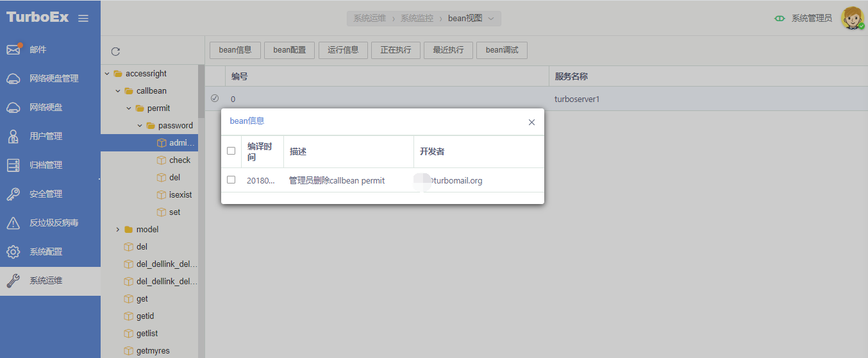
Task: Open the 邮件 mail icon in sidebar
Action: pos(13,49)
